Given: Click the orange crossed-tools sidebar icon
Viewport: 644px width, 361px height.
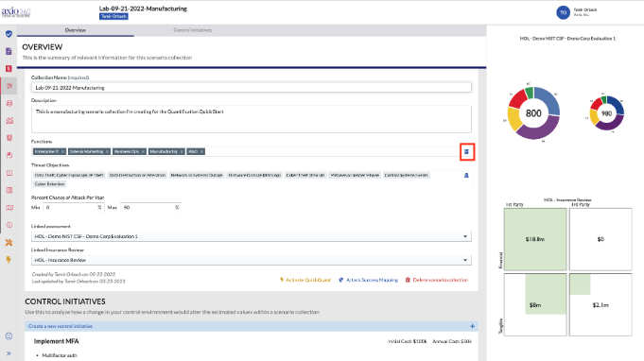Looking at the screenshot, I should tap(9, 243).
